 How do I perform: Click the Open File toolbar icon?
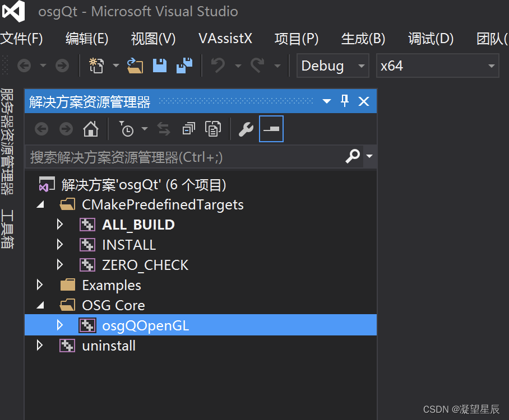pyautogui.click(x=135, y=66)
